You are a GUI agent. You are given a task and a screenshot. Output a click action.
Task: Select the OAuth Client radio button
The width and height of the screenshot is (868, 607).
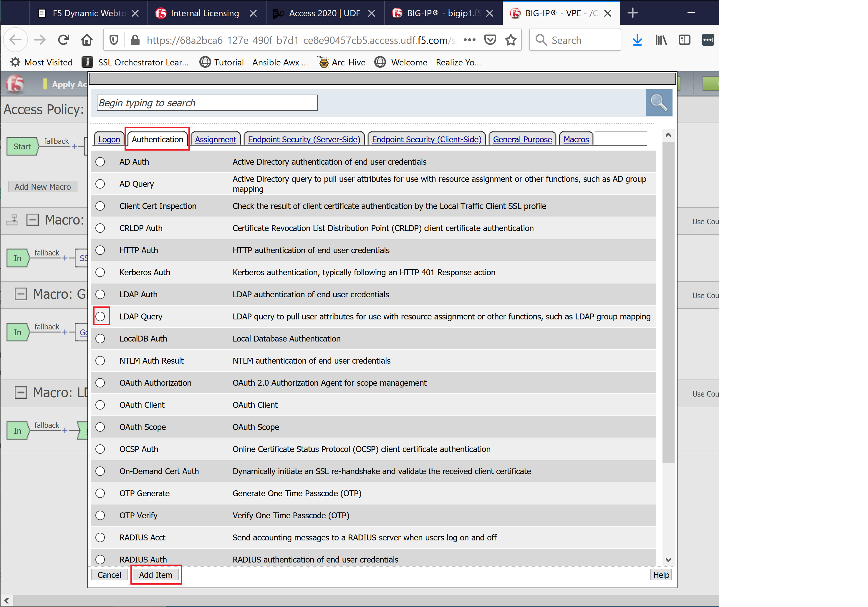pos(100,405)
